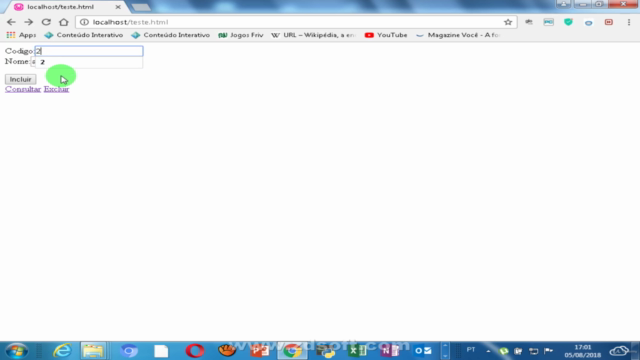Open OneNote from the taskbar
Viewport: 640px width, 360px height.
[390, 351]
